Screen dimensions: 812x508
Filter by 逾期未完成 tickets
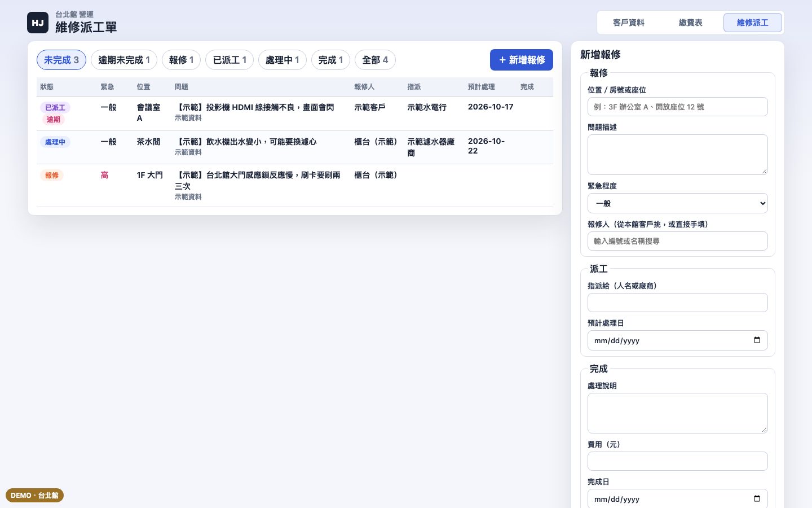point(124,60)
